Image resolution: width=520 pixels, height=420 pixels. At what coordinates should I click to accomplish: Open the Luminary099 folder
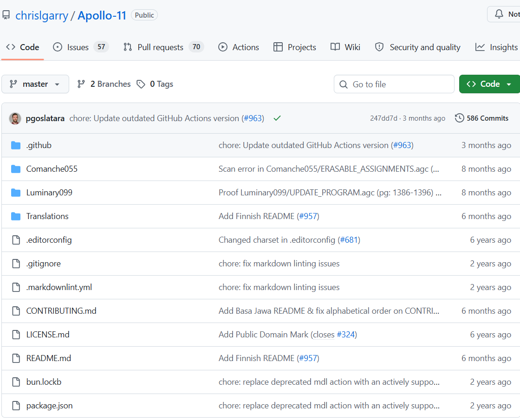click(x=49, y=193)
